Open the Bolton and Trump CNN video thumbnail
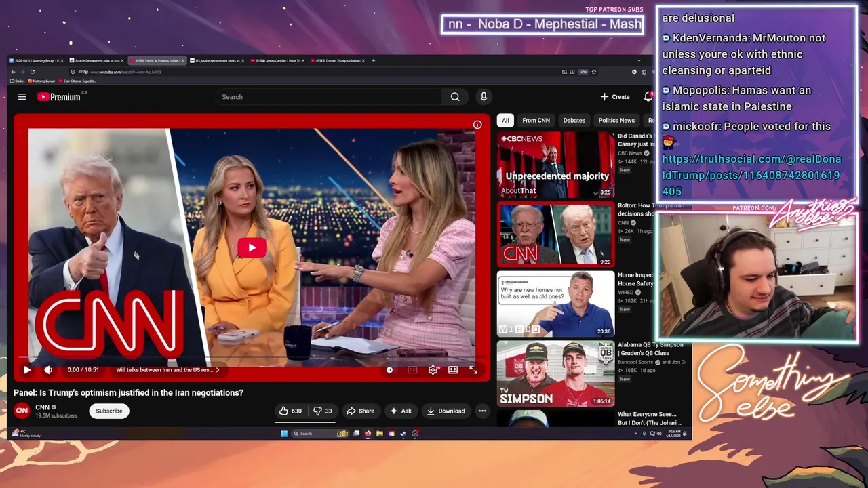 (556, 234)
